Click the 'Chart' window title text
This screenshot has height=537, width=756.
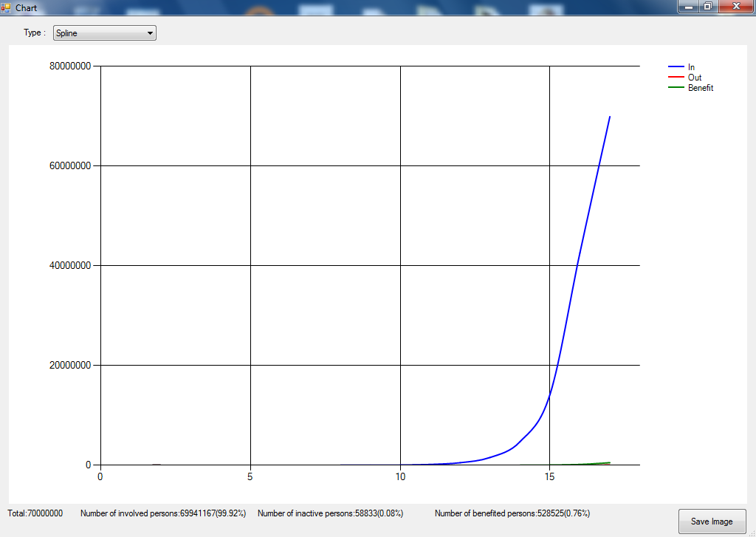click(x=26, y=7)
